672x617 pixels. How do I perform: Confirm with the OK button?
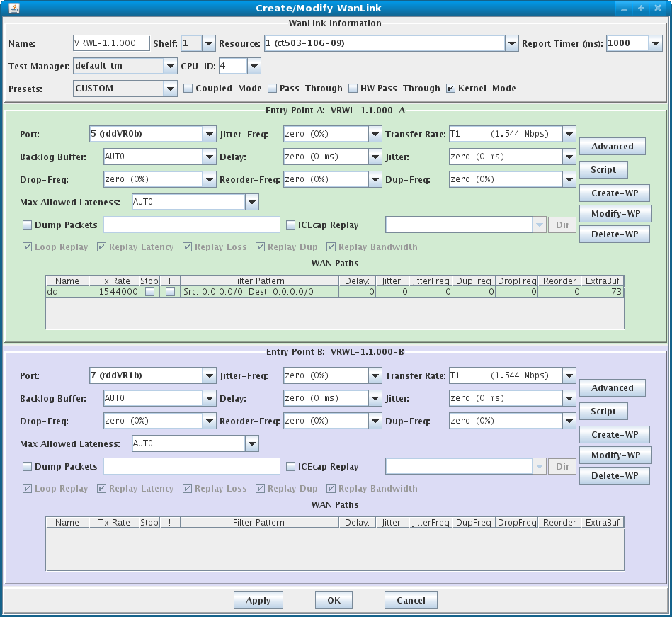pos(334,600)
